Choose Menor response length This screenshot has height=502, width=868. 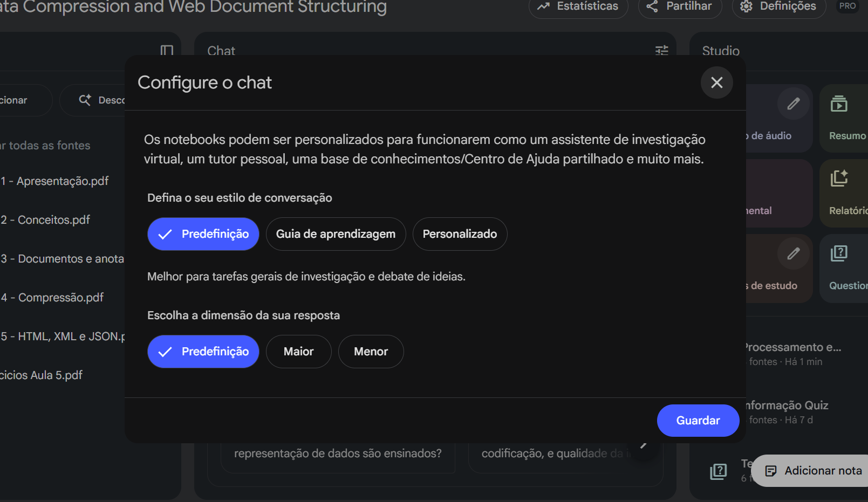tap(371, 352)
